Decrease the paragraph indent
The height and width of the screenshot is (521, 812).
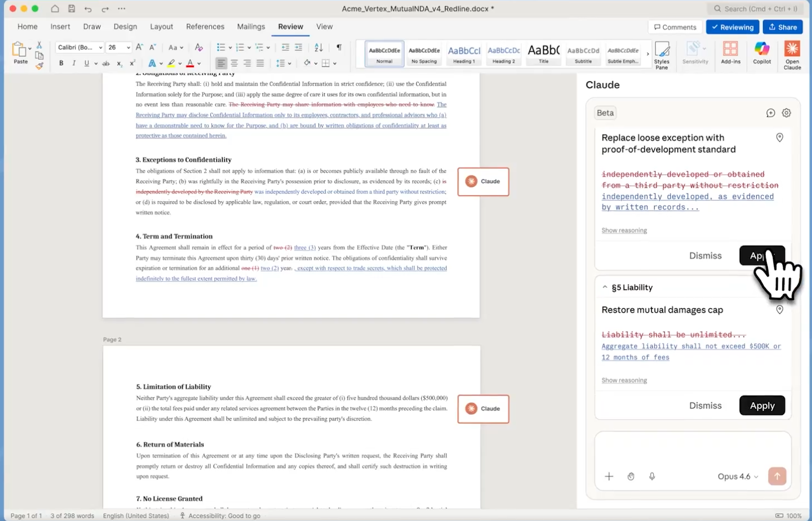click(x=285, y=48)
